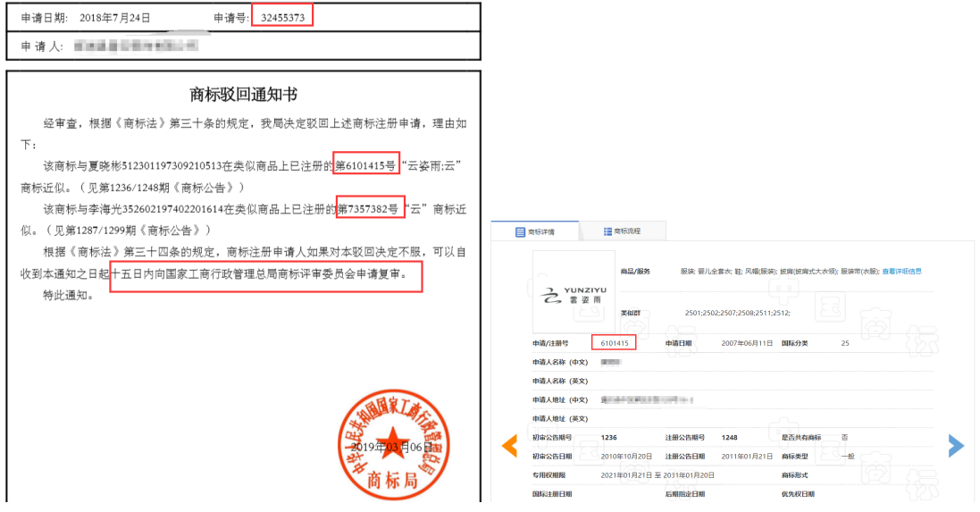Viewport: 980px width, 512px height.
Task: Click the blue next-record arrow
Action: tap(956, 445)
